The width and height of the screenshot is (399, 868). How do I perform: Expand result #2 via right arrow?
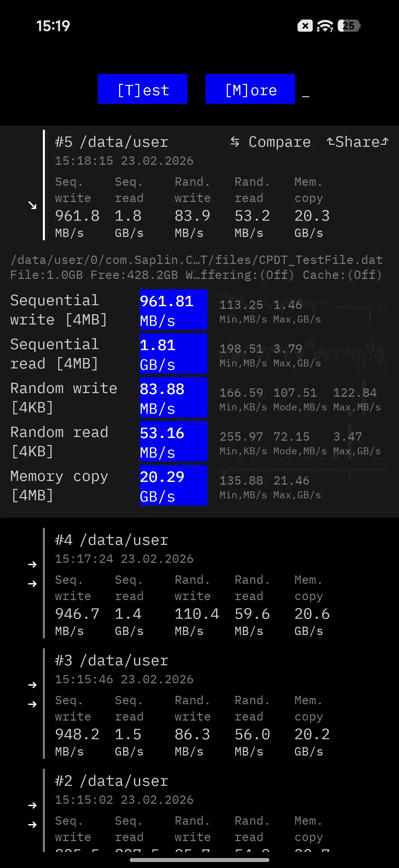tap(32, 805)
